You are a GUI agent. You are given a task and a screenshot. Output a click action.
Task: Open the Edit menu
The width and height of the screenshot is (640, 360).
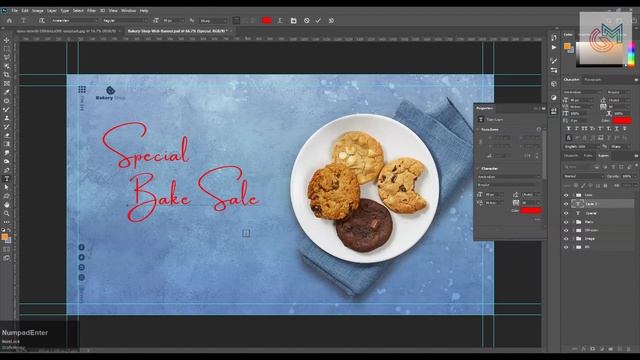pos(25,11)
